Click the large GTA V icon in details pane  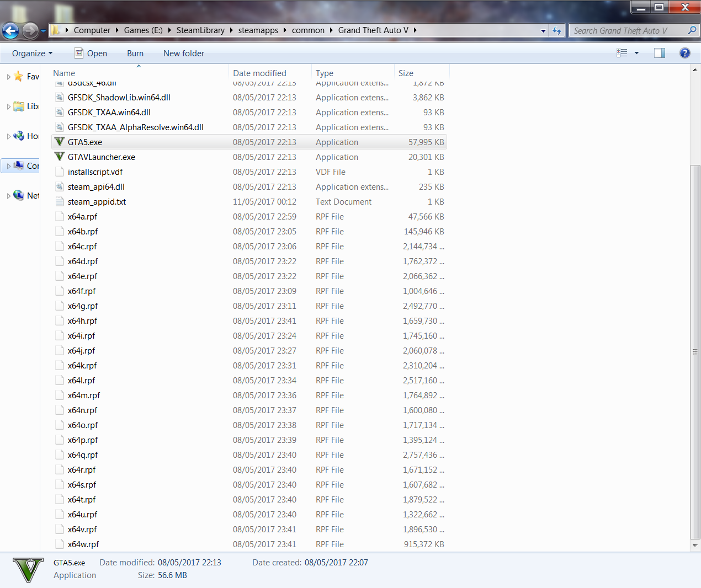point(28,569)
